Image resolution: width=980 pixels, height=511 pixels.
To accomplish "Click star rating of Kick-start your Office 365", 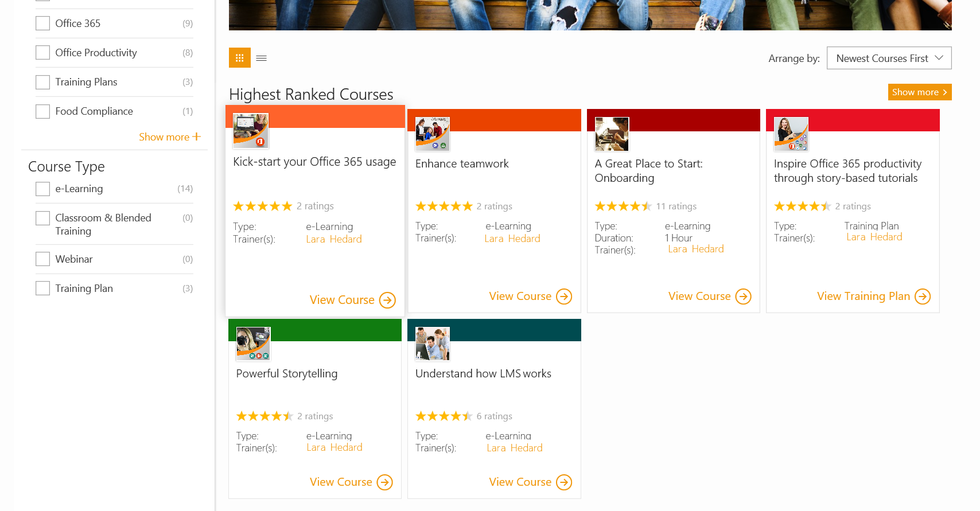I will pos(263,206).
